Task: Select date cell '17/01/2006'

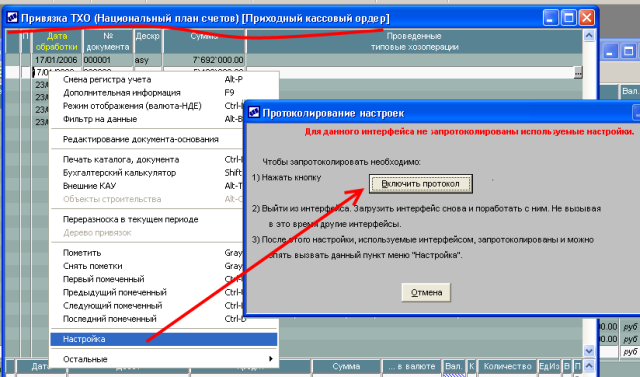Action: pos(56,60)
